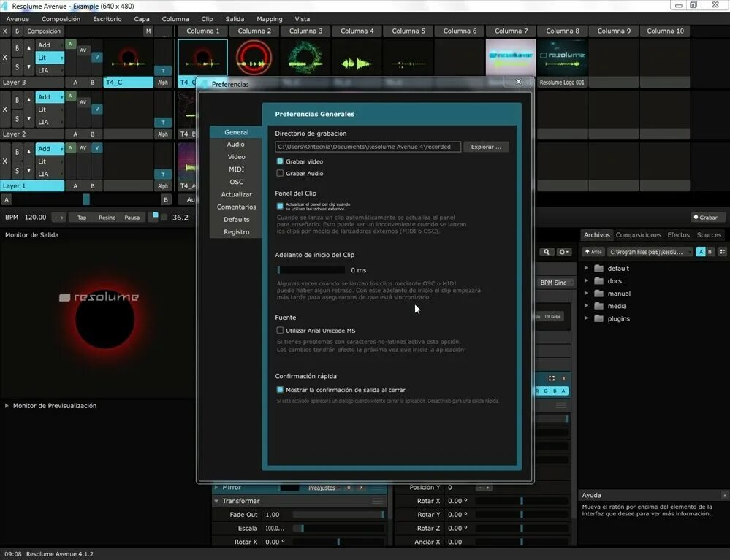The width and height of the screenshot is (730, 560).
Task: Click the Resinc button
Action: click(107, 217)
